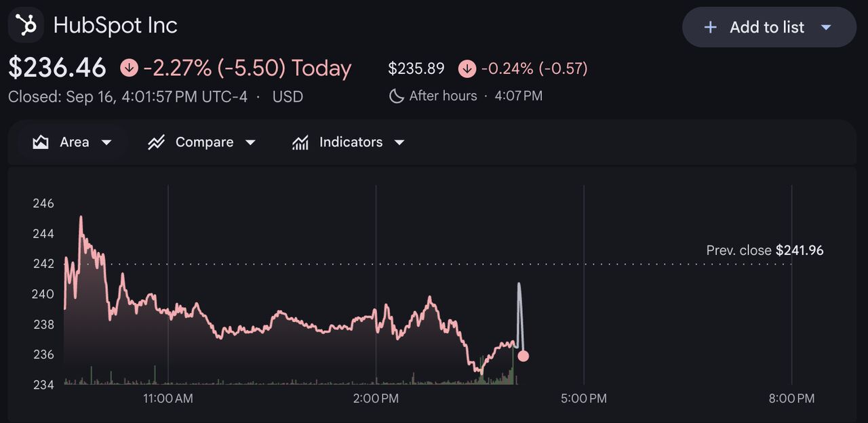Image resolution: width=868 pixels, height=423 pixels.
Task: Click the red down-arrow beside -2.27%
Action: pyautogui.click(x=129, y=68)
